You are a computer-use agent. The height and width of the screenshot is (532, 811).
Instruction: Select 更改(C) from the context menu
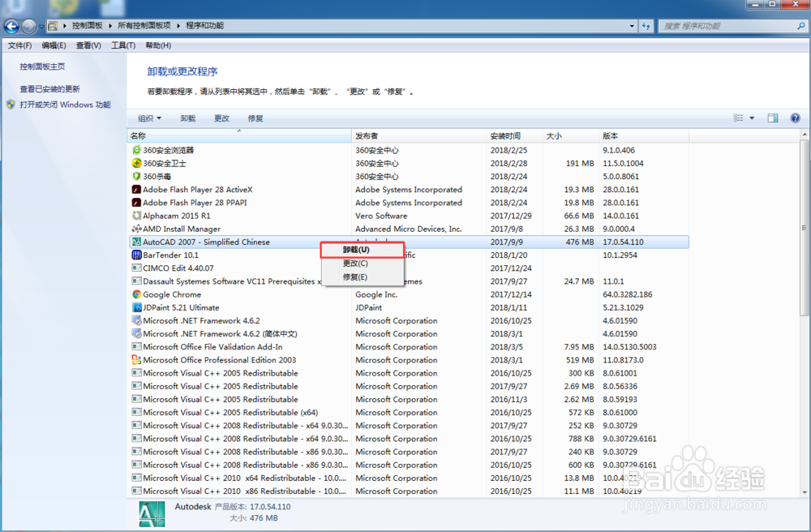click(x=362, y=263)
